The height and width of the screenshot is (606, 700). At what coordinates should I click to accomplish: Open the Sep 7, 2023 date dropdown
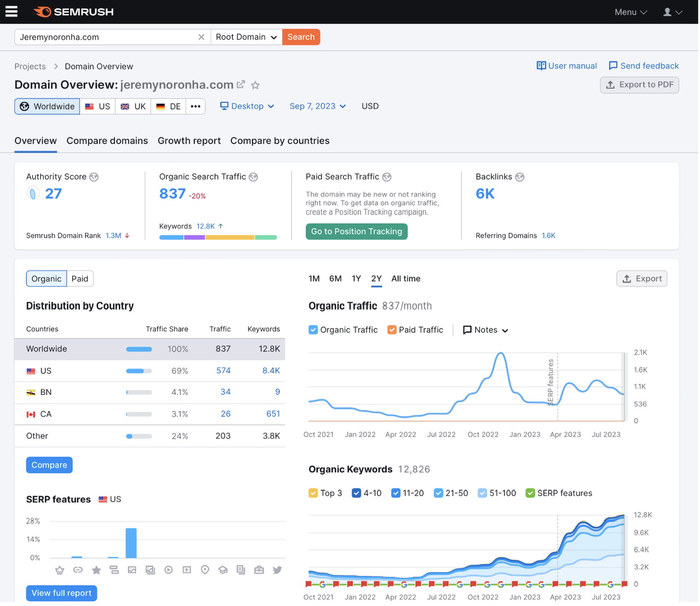pyautogui.click(x=318, y=107)
